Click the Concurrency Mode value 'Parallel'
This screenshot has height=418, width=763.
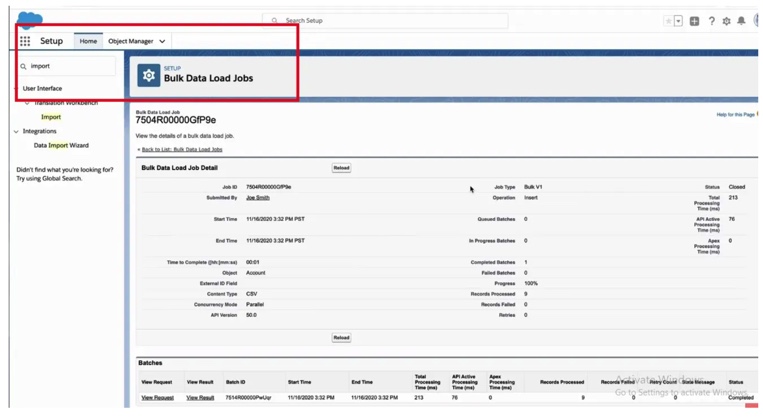[255, 305]
